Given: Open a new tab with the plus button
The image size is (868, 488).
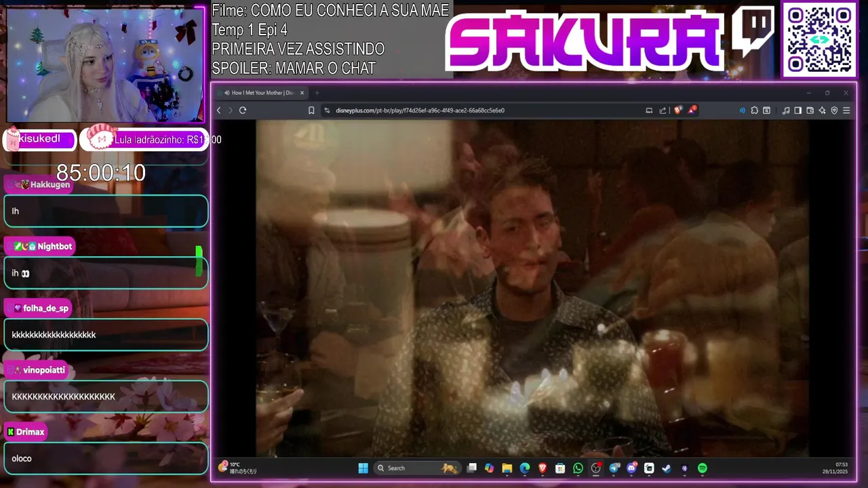Looking at the screenshot, I should click(x=317, y=93).
